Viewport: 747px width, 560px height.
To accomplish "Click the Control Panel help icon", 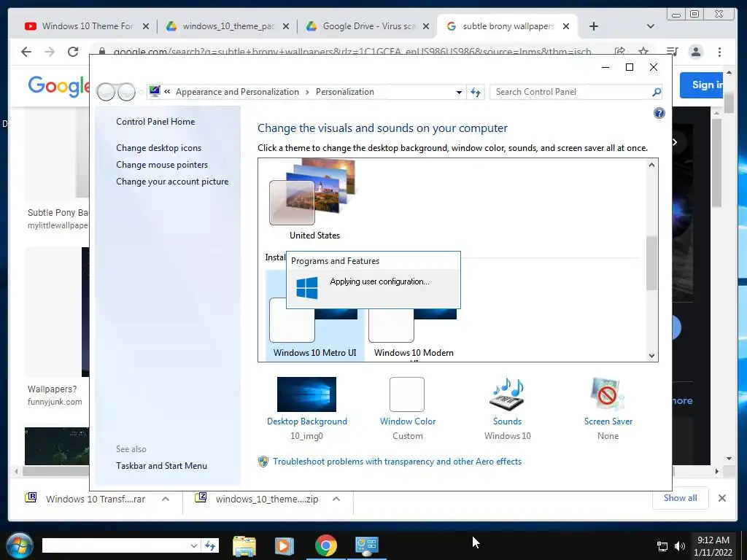I will (x=659, y=113).
